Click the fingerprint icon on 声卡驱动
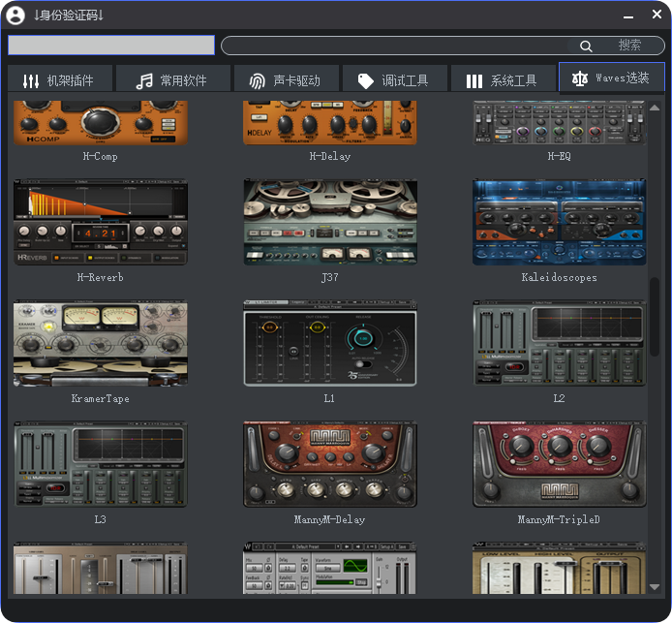Viewport: 672px width, 623px height. [x=258, y=80]
